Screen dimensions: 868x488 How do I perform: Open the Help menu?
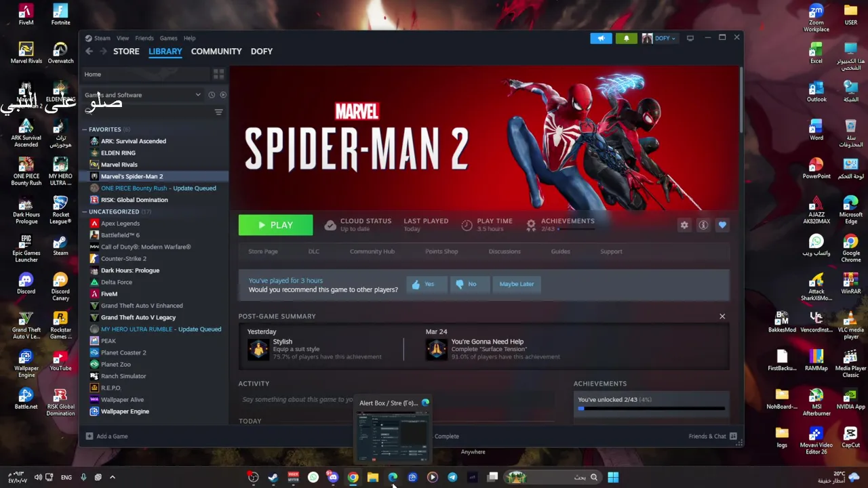click(x=189, y=38)
